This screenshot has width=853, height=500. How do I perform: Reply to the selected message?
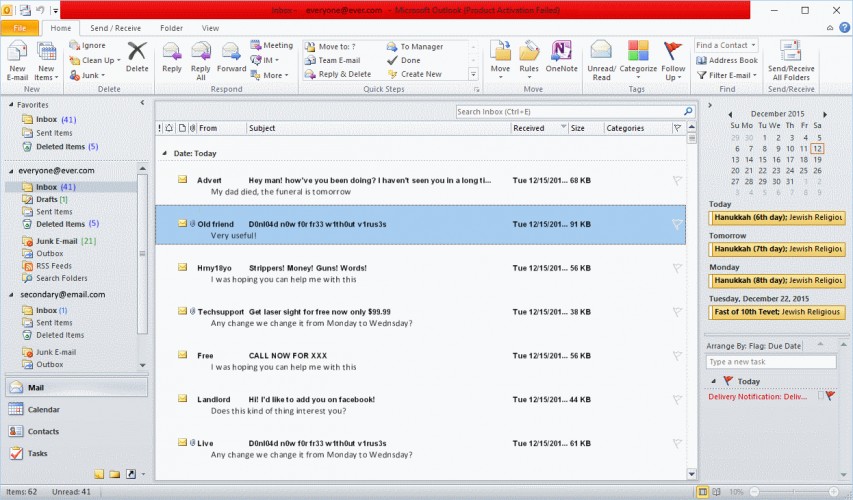(x=172, y=57)
